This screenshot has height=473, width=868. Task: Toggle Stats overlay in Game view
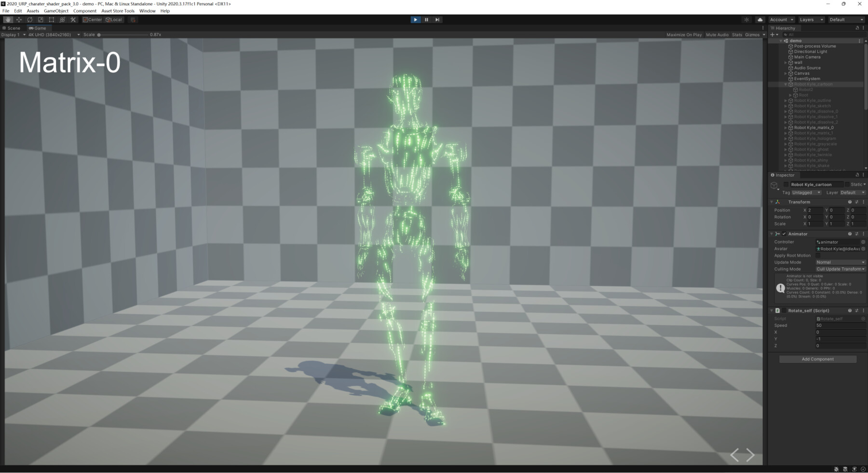737,35
